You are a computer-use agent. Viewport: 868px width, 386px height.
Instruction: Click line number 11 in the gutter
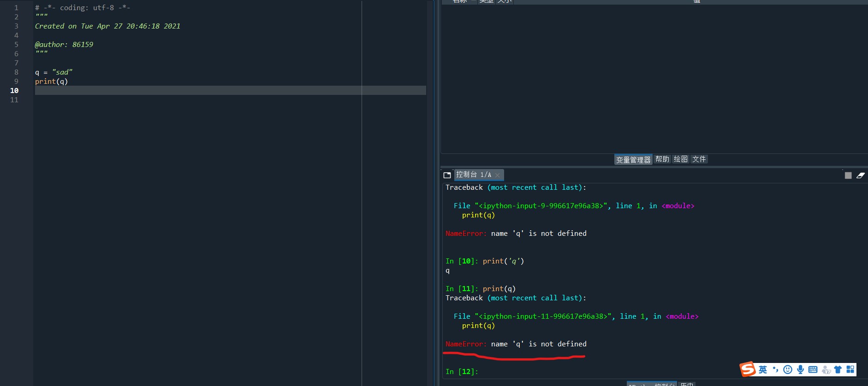tap(14, 100)
